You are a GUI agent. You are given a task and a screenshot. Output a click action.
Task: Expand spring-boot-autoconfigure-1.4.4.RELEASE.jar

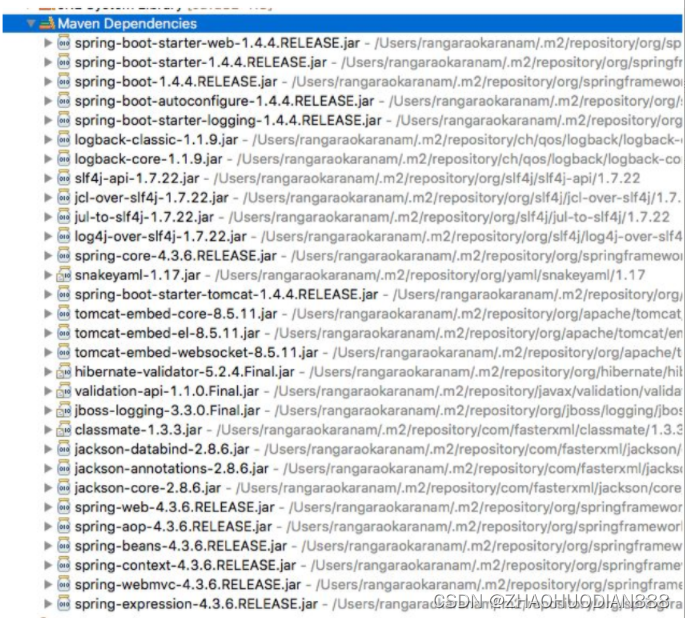click(48, 101)
